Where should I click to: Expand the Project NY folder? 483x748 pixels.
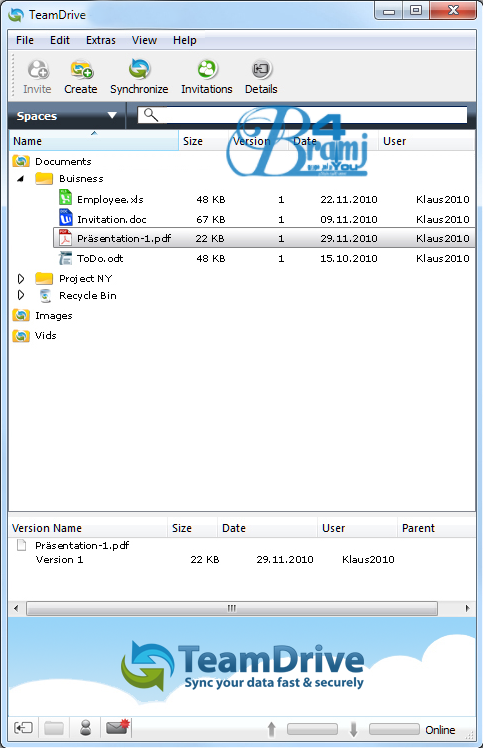(21, 279)
